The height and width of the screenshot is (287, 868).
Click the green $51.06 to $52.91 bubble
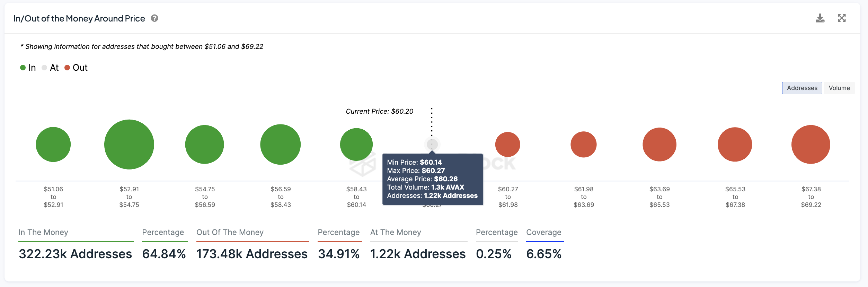point(53,145)
